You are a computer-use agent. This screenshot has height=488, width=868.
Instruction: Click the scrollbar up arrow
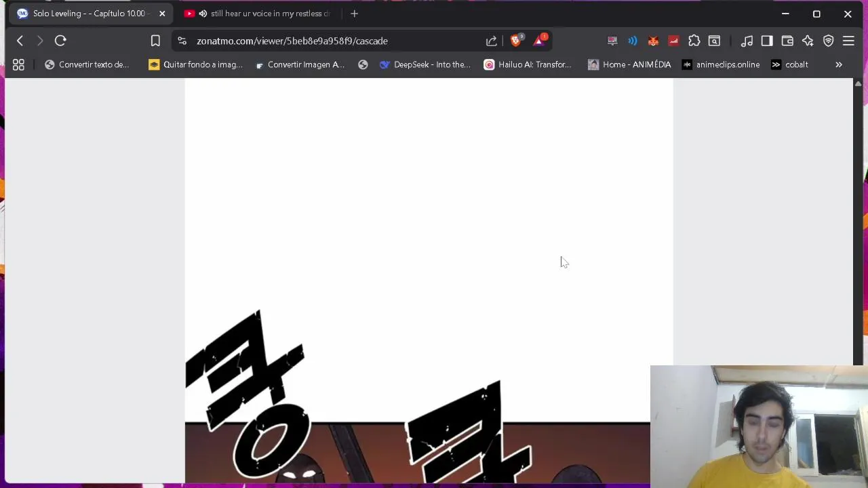(858, 83)
